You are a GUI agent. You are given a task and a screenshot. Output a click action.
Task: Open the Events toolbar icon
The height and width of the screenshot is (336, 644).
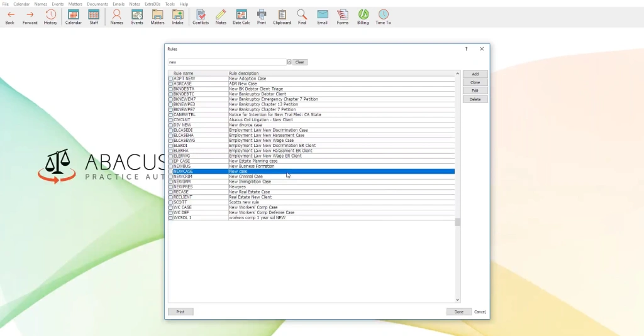click(137, 17)
